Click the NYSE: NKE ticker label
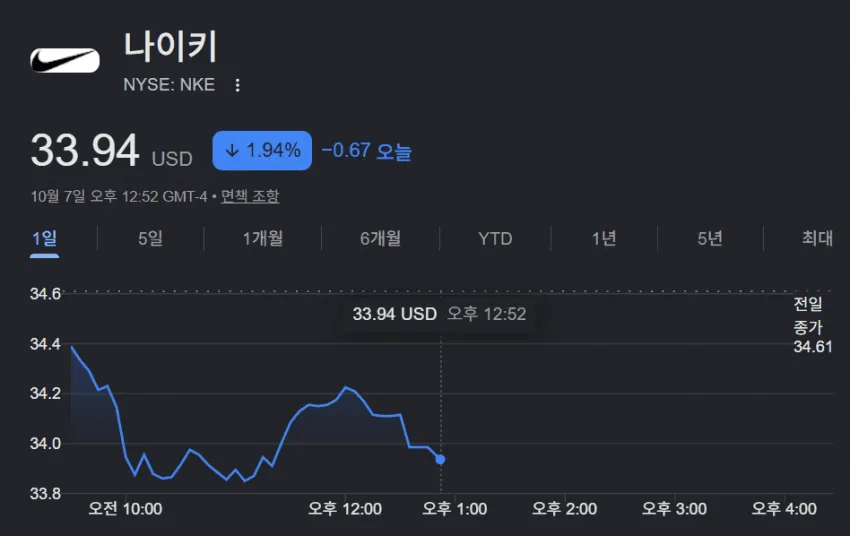 169,85
